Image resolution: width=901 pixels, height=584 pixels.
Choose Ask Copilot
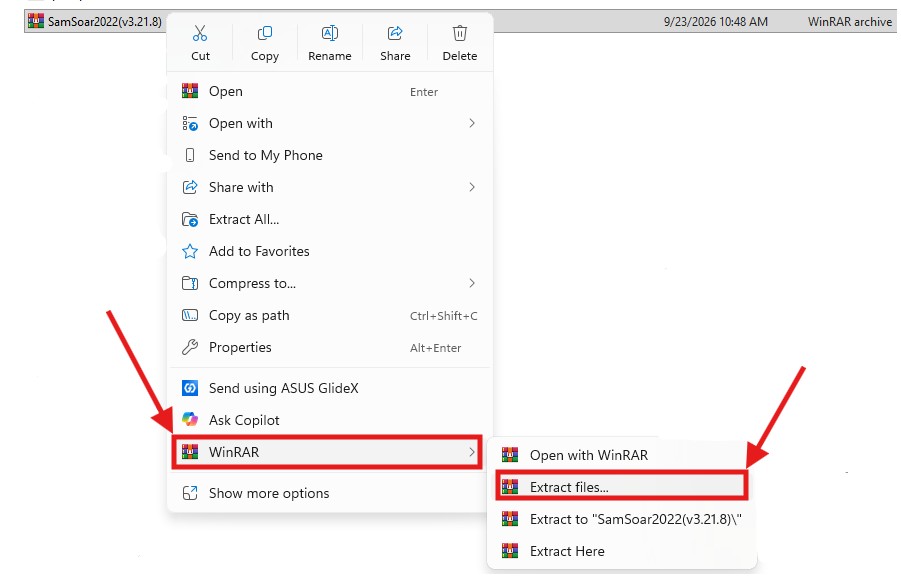(330, 420)
